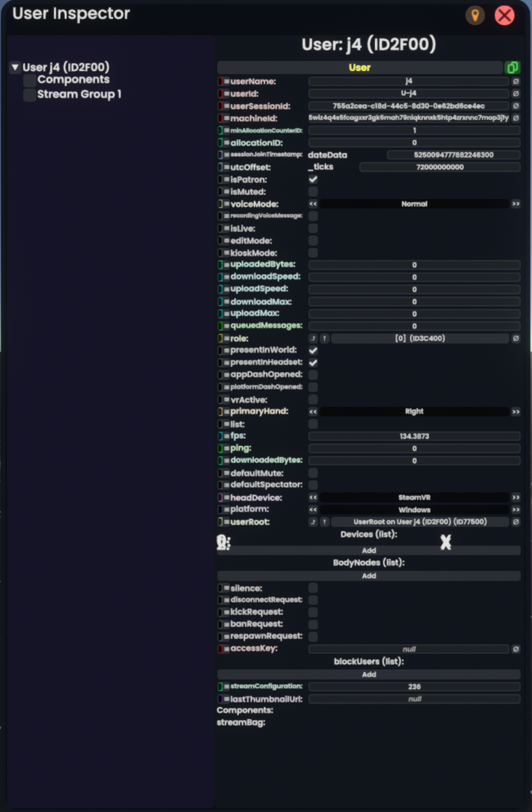The image size is (532, 812).
Task: Cycle platform to previous option
Action: [x=313, y=510]
